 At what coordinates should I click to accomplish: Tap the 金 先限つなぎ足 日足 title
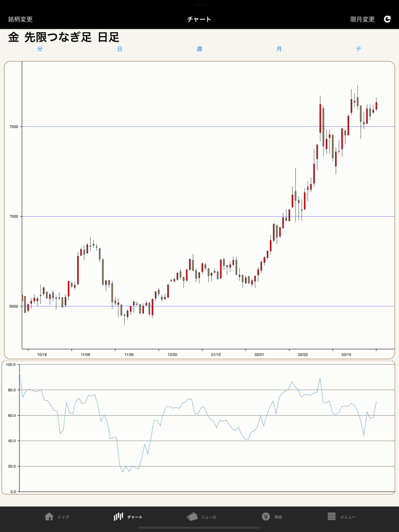64,37
